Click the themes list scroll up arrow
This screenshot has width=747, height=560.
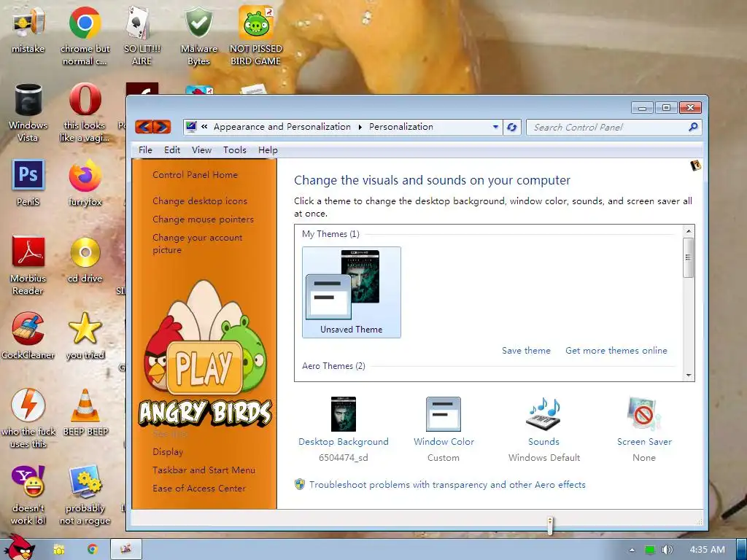click(x=689, y=231)
